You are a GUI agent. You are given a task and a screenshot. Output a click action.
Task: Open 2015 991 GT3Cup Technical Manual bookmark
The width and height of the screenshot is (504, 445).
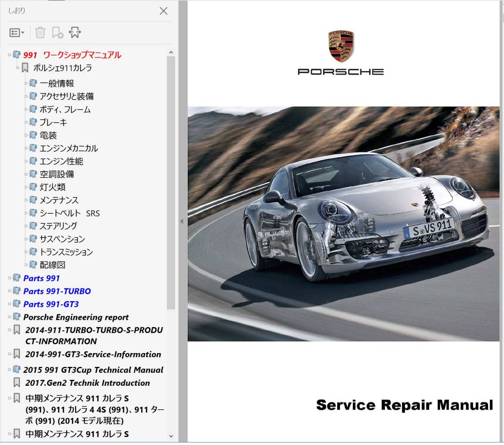pos(93,370)
